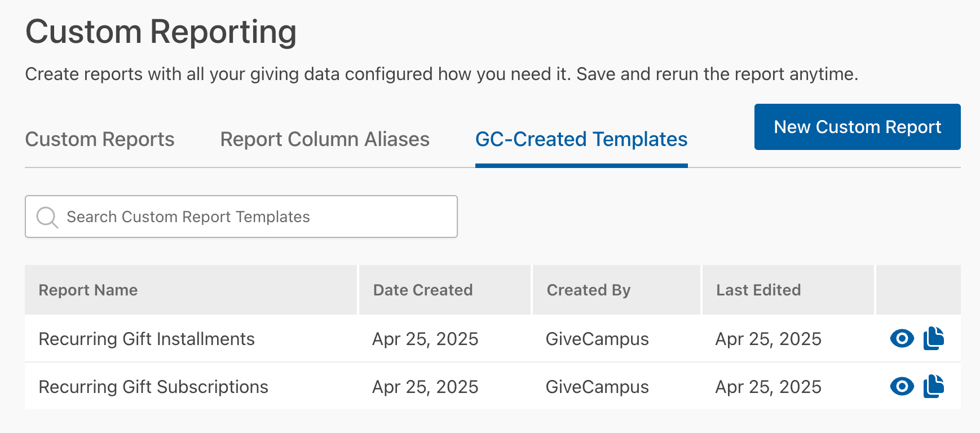Click GiveCampus creator in Installments row
The height and width of the screenshot is (433, 980).
pos(597,339)
